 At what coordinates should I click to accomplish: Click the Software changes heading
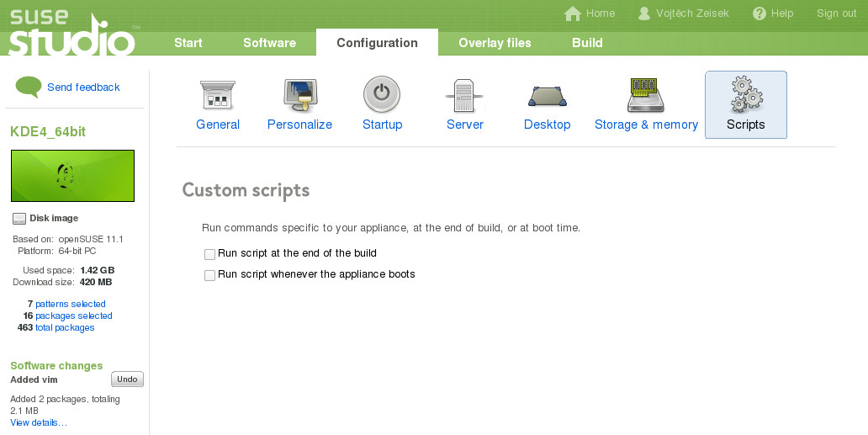point(56,366)
